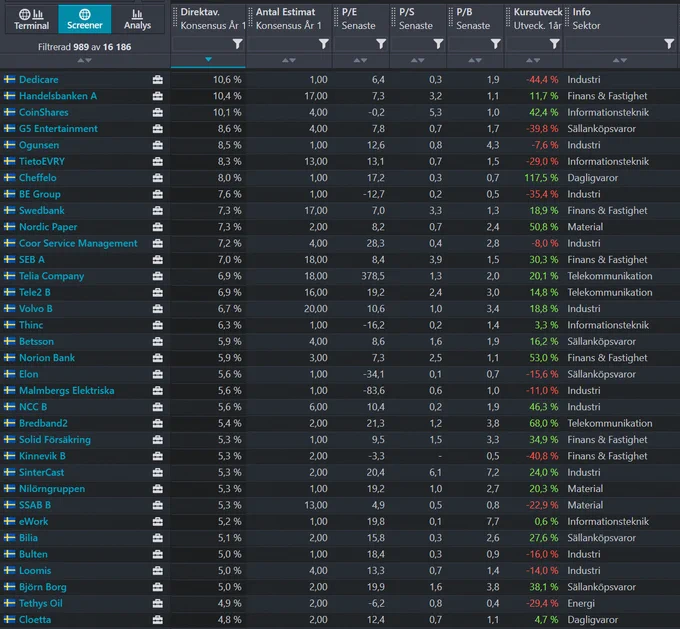Open Dedicare stock link
This screenshot has width=680, height=629.
click(39, 79)
